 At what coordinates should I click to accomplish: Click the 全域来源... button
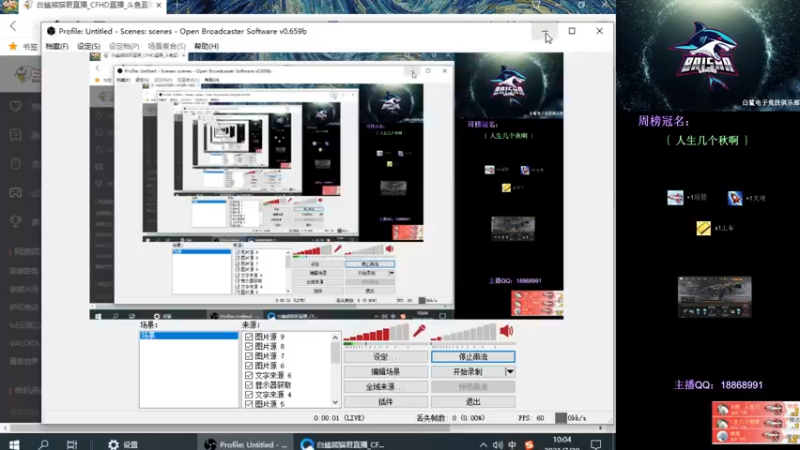pyautogui.click(x=386, y=387)
